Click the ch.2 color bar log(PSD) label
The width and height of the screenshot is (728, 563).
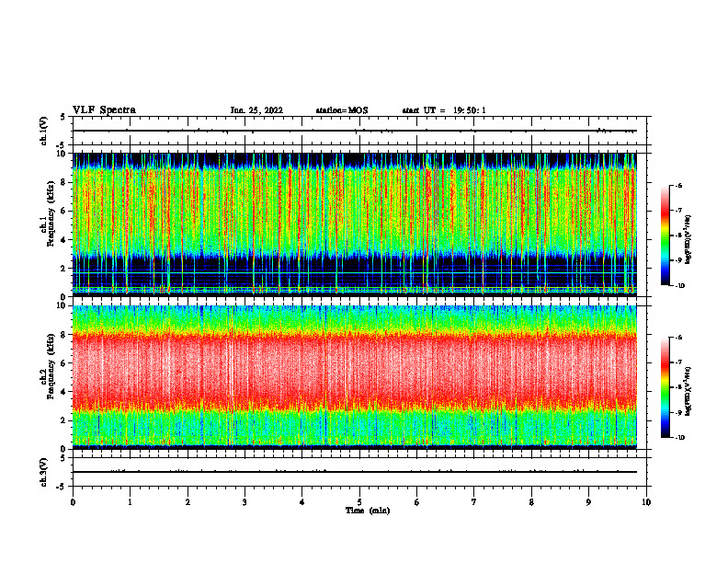[x=688, y=391]
